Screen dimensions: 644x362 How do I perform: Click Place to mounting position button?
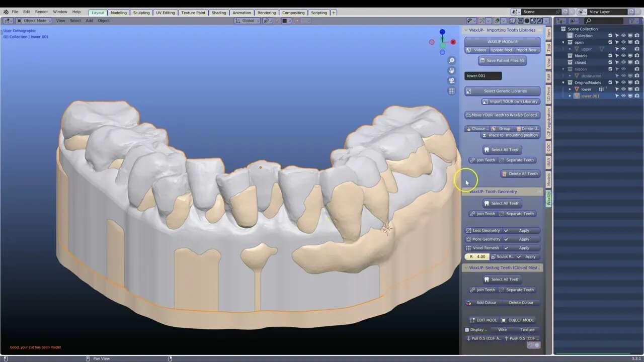tap(510, 135)
